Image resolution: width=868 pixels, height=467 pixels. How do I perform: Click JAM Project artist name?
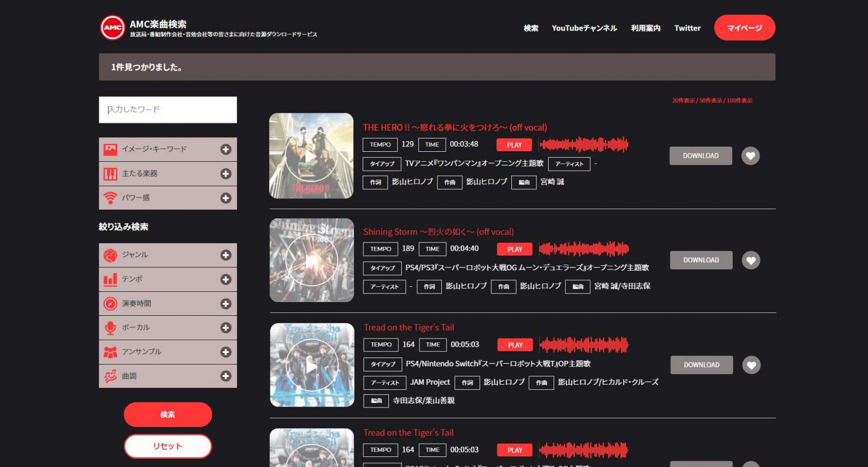pyautogui.click(x=430, y=382)
